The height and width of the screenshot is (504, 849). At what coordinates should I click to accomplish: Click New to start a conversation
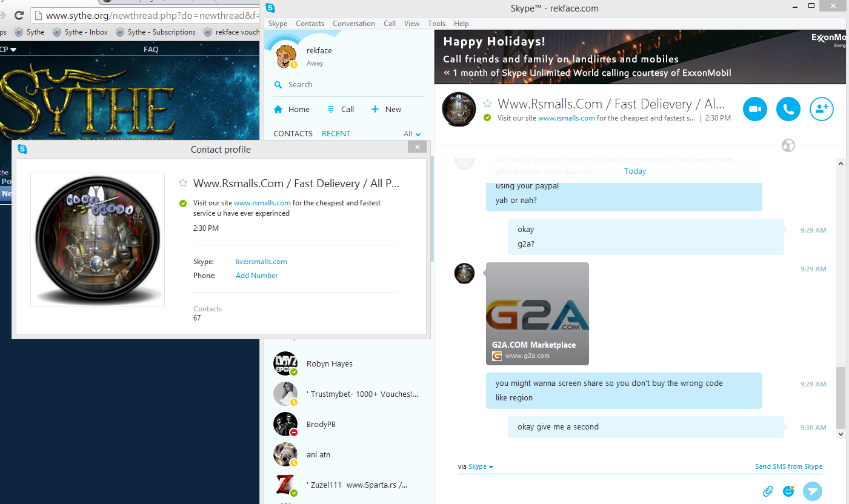[x=386, y=110]
